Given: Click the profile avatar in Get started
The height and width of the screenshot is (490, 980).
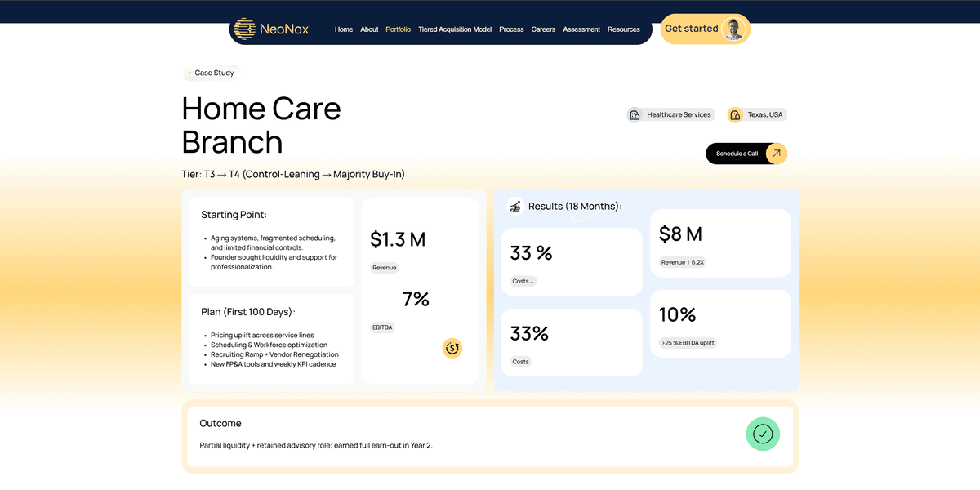Looking at the screenshot, I should click(734, 29).
